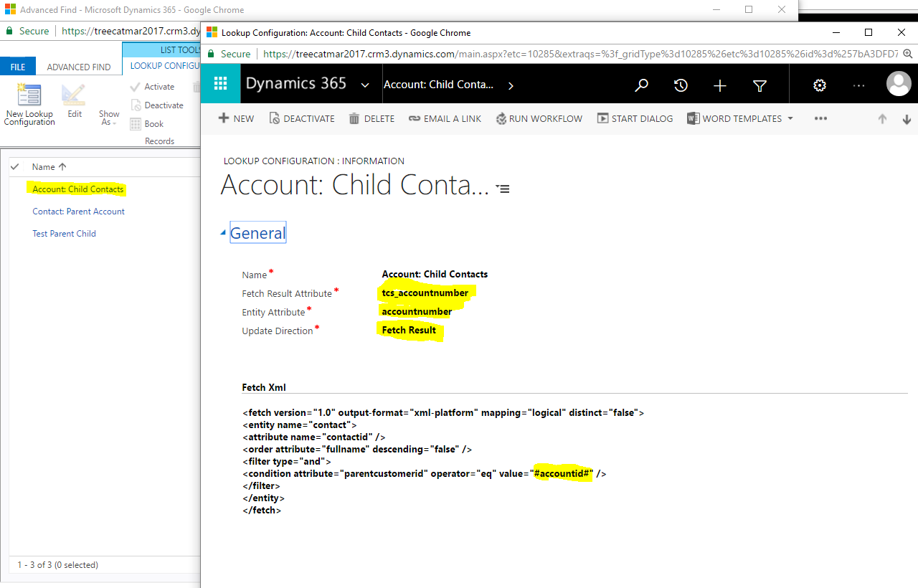Click the Dynamics 365 home title
The width and height of the screenshot is (918, 588).
(296, 83)
